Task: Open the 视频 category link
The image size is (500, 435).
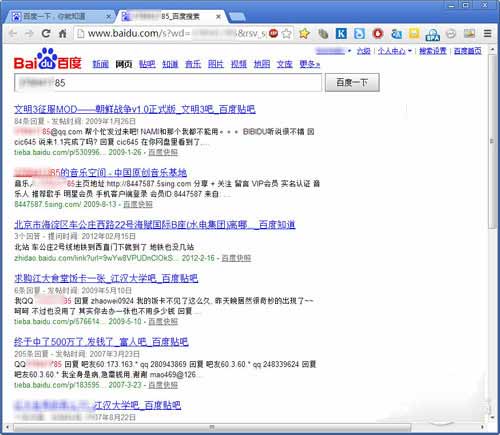Action: coord(239,64)
